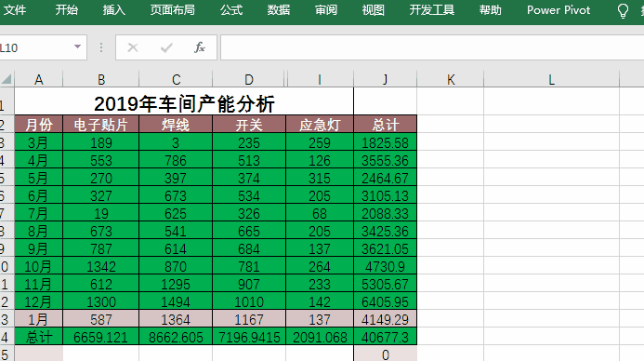Select column K header
Viewport: 644px width, 361px height.
point(451,79)
